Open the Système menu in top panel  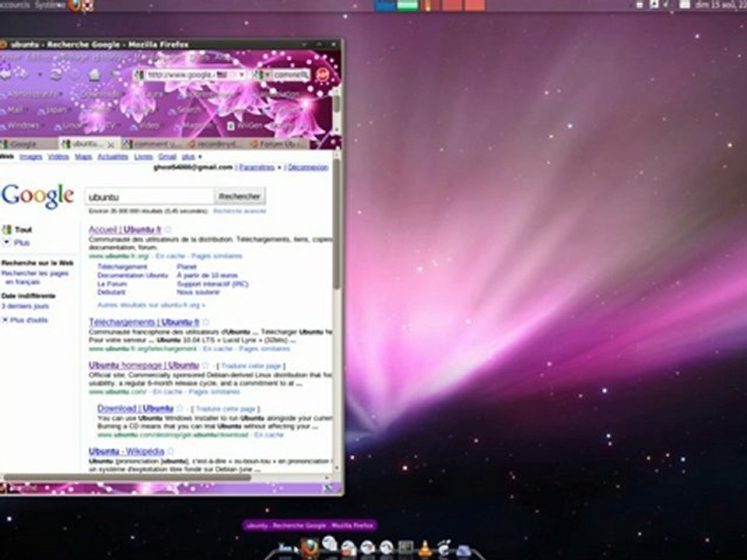click(50, 5)
